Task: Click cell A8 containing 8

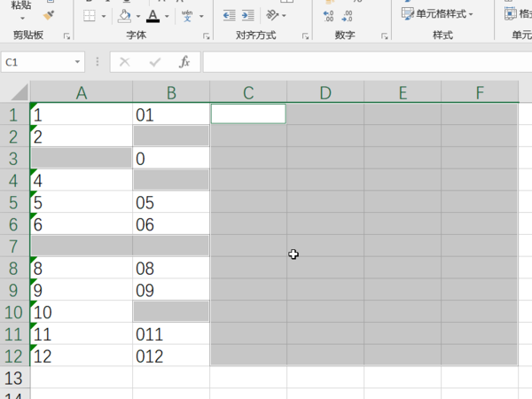Action: click(x=82, y=268)
